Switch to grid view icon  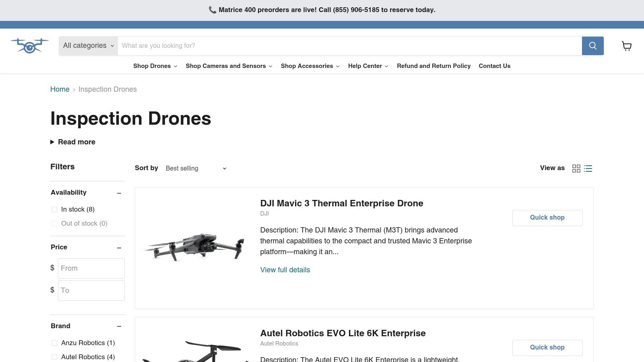coord(576,169)
